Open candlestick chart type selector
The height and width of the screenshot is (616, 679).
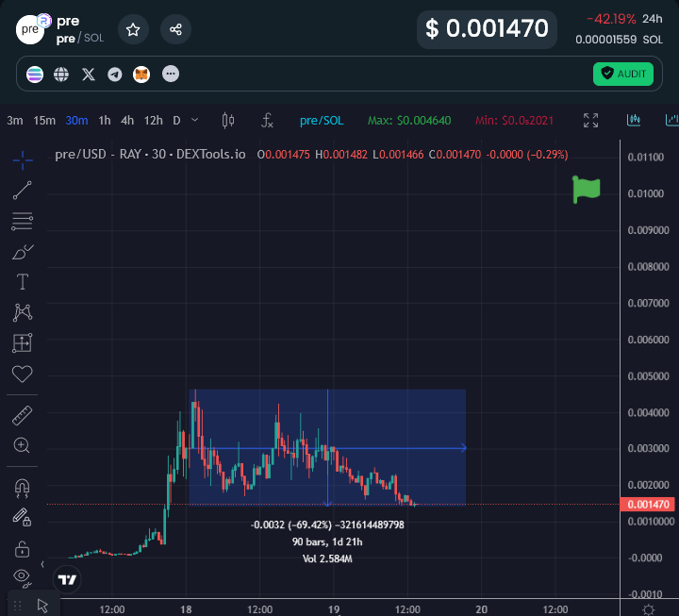coord(228,121)
